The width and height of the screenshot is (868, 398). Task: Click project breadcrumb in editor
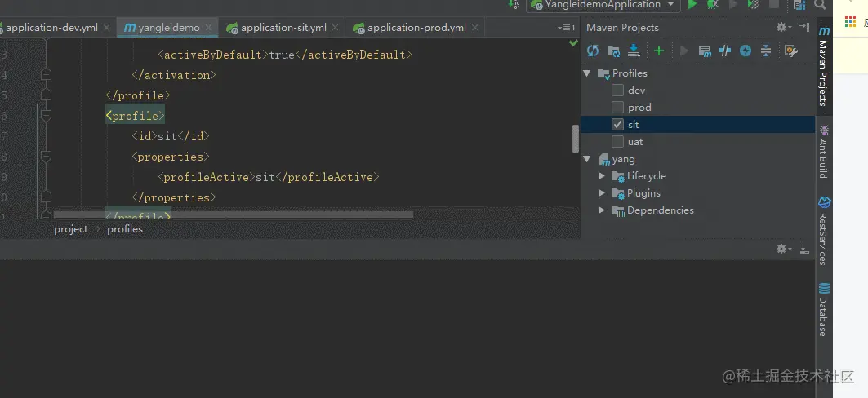[71, 229]
